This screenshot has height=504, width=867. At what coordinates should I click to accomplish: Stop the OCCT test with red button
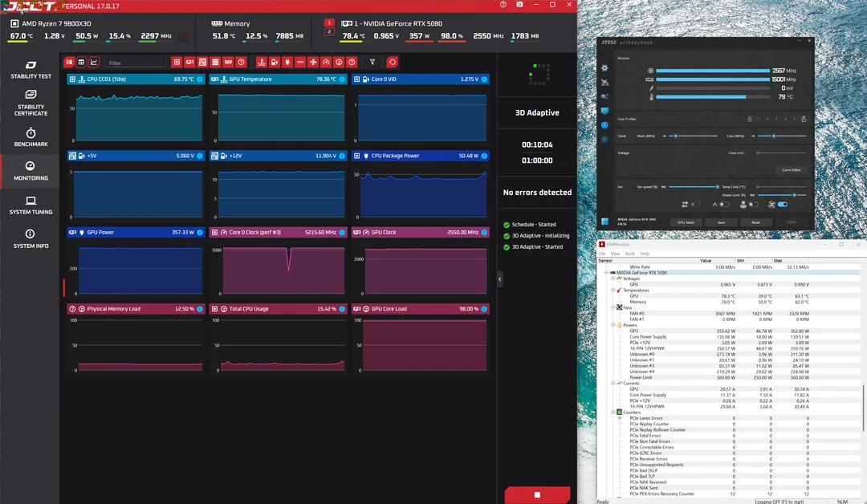[x=537, y=494]
